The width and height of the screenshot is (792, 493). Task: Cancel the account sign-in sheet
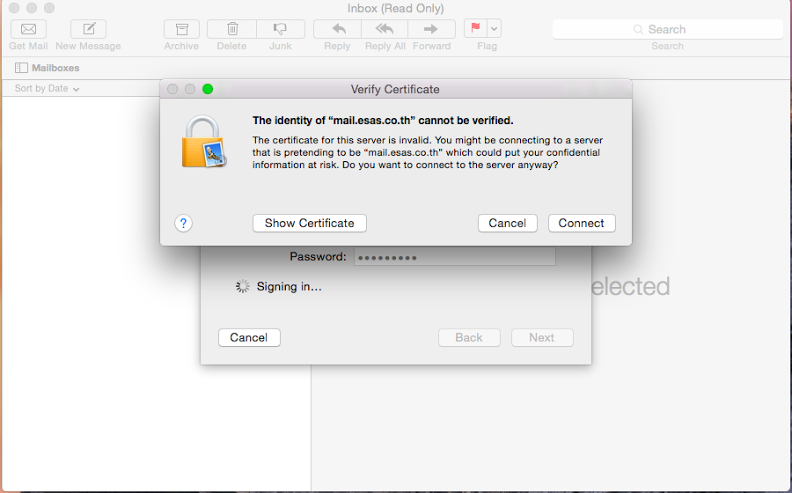(x=248, y=337)
